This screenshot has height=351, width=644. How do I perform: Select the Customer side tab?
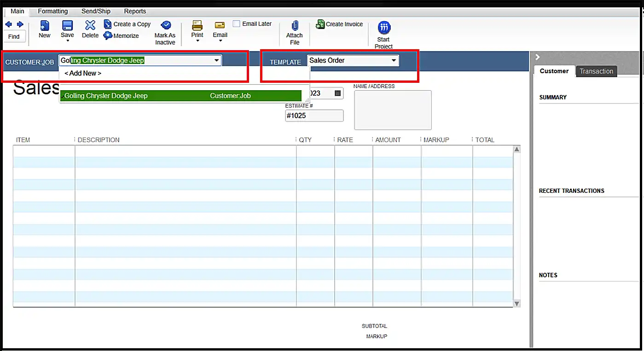(x=554, y=71)
